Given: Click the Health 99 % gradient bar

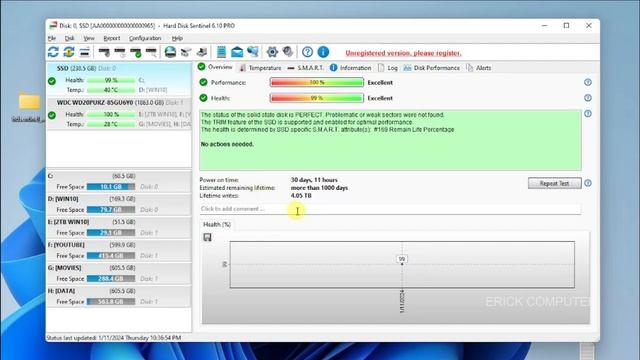Looking at the screenshot, I should coord(317,98).
